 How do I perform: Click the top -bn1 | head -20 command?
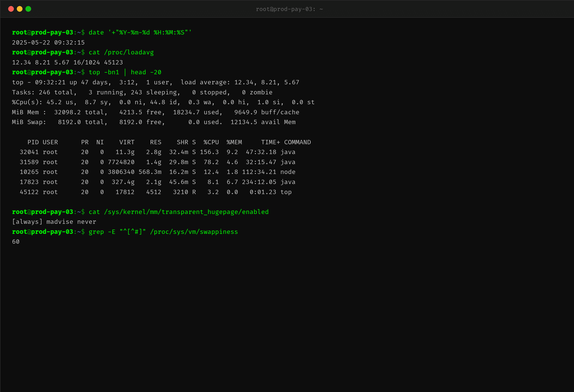125,72
